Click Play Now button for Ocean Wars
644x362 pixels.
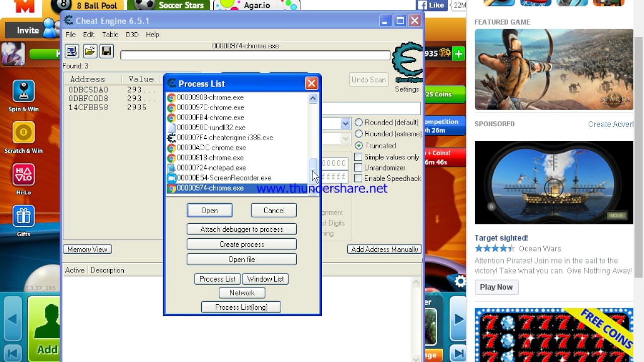click(x=496, y=287)
